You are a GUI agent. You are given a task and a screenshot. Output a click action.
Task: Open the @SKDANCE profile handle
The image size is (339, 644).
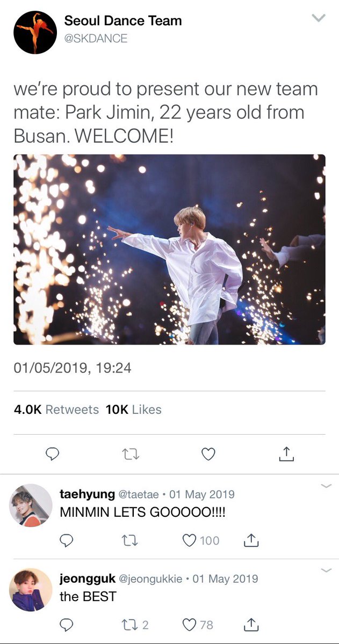pyautogui.click(x=96, y=39)
